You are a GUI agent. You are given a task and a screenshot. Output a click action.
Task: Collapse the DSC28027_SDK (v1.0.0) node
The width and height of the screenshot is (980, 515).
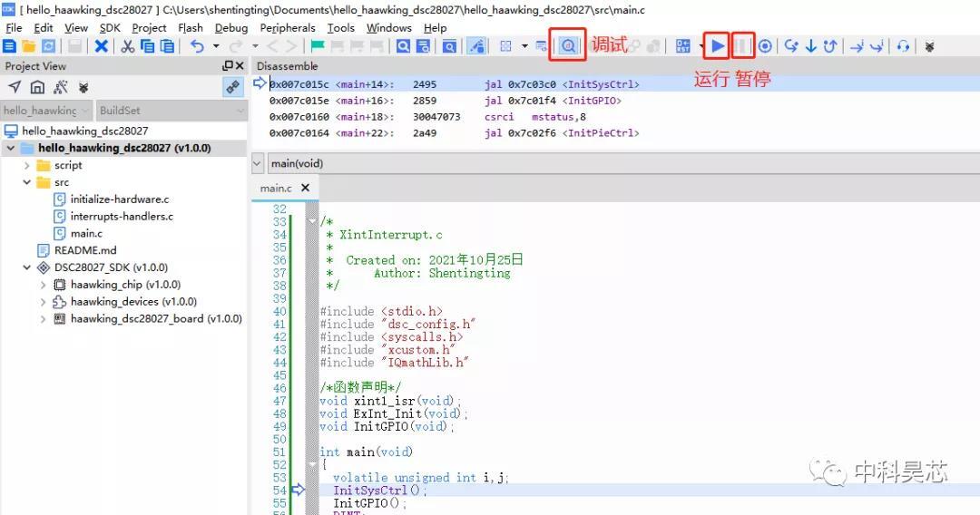point(27,267)
